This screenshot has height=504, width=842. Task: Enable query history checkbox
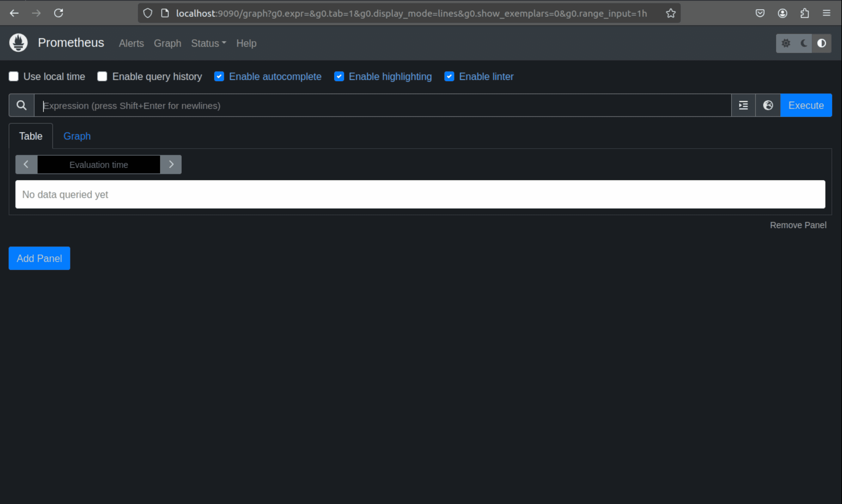[x=102, y=76]
